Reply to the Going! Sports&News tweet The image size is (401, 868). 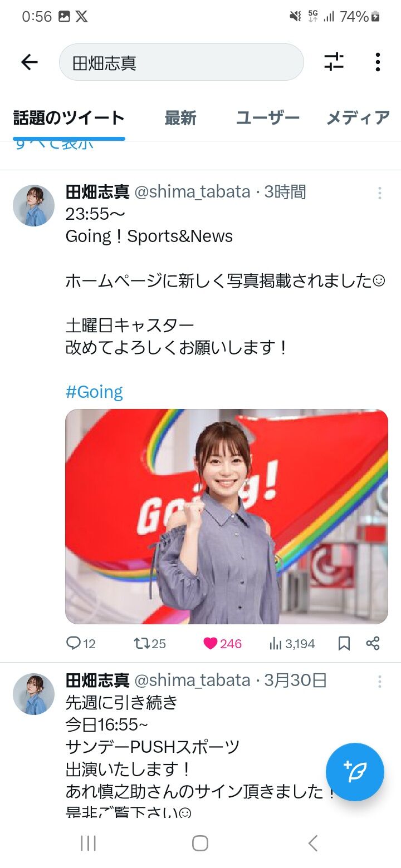(x=81, y=644)
